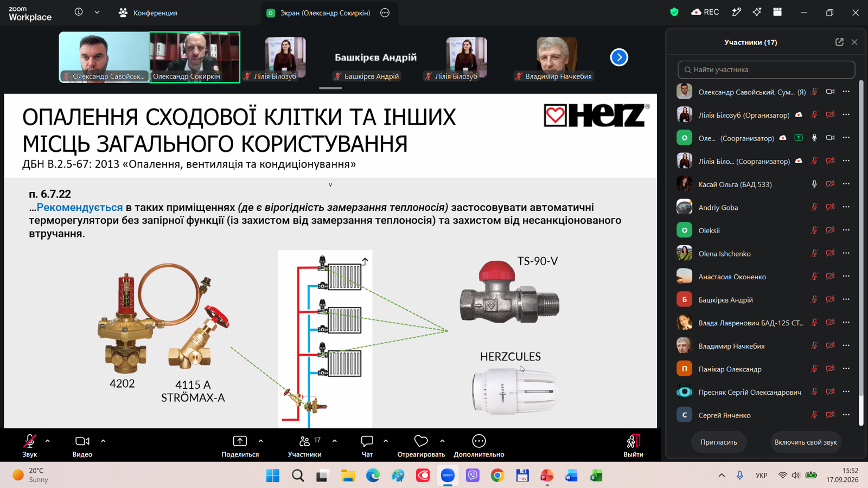Click the Пригласить button
This screenshot has width=868, height=488.
click(x=719, y=442)
